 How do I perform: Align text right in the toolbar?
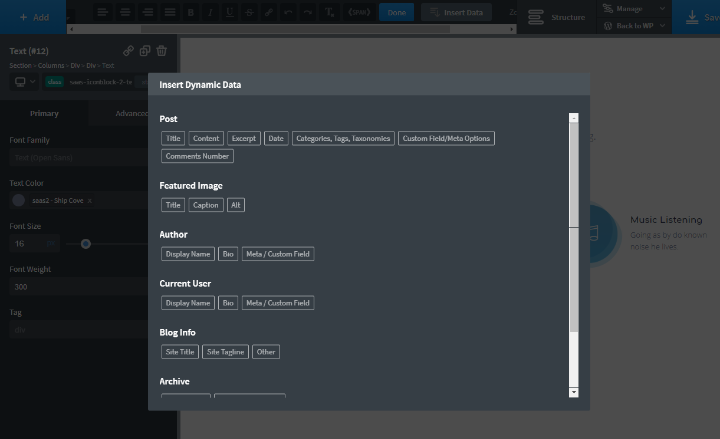click(x=147, y=12)
